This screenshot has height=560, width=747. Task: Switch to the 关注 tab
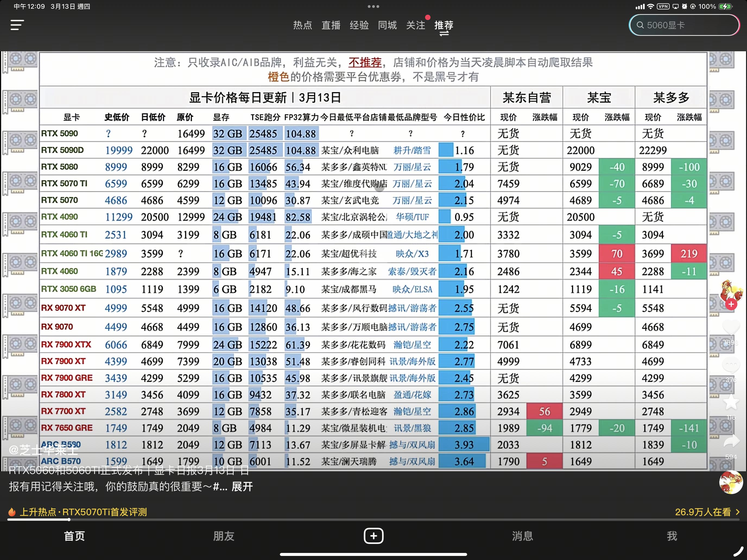tap(416, 25)
